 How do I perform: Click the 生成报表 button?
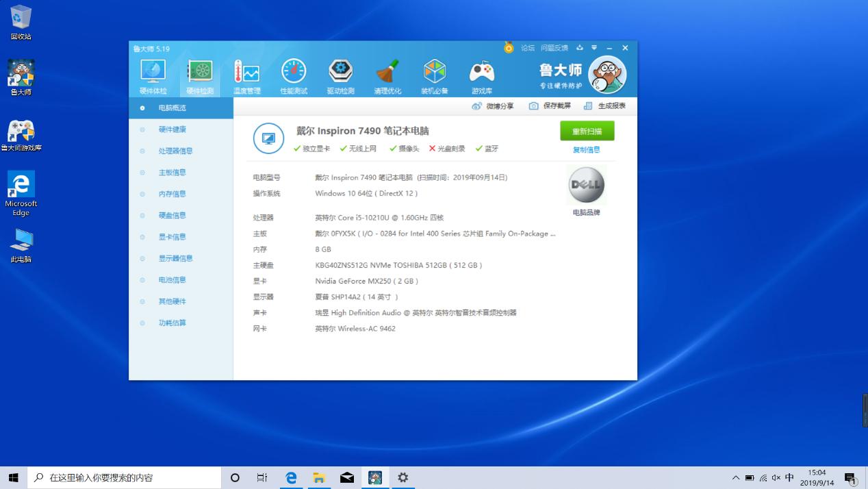click(x=605, y=106)
